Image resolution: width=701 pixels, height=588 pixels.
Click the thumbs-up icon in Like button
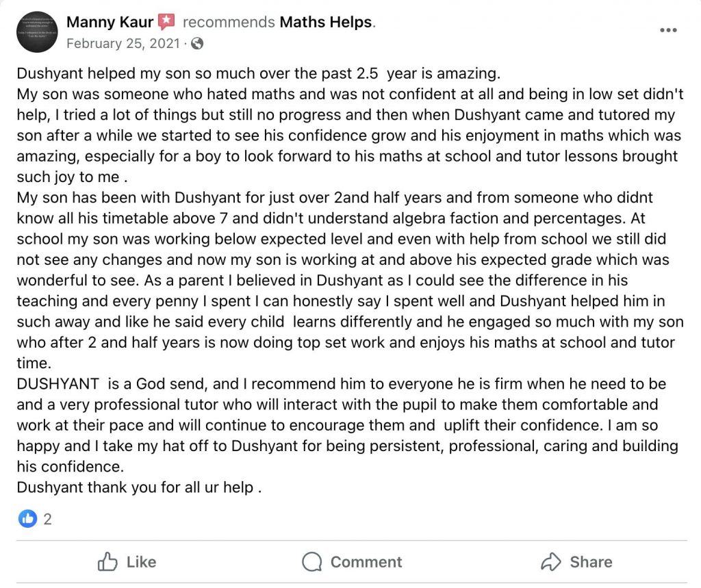(108, 562)
